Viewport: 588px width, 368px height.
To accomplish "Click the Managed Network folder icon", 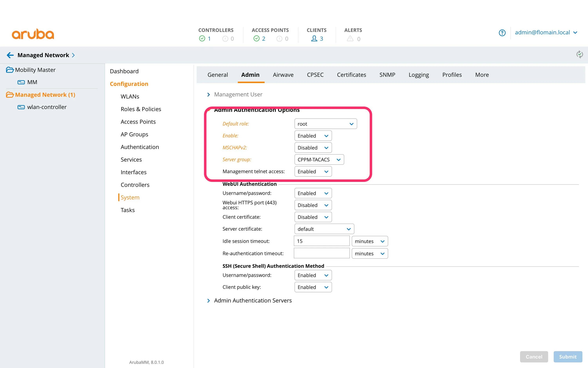I will (x=10, y=95).
